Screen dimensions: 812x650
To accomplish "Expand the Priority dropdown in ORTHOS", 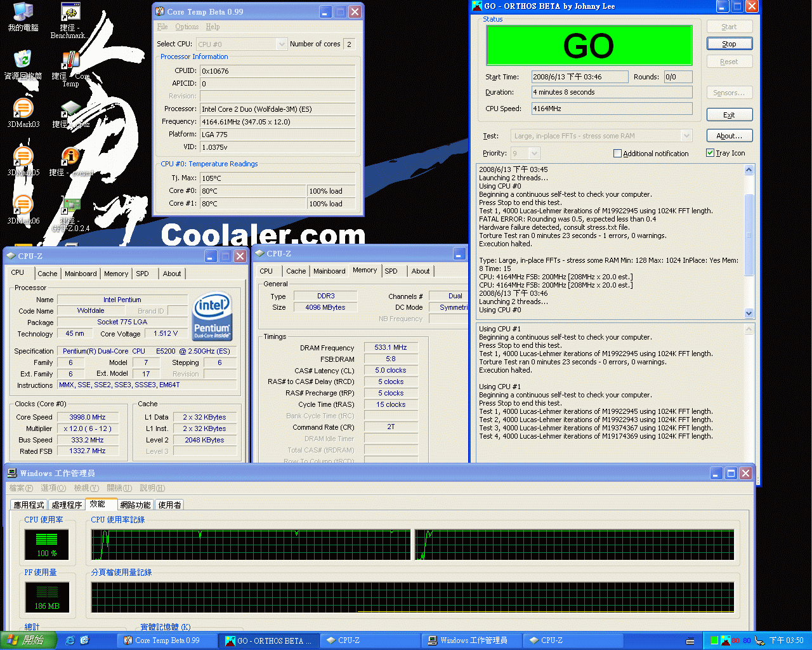I will coord(534,153).
